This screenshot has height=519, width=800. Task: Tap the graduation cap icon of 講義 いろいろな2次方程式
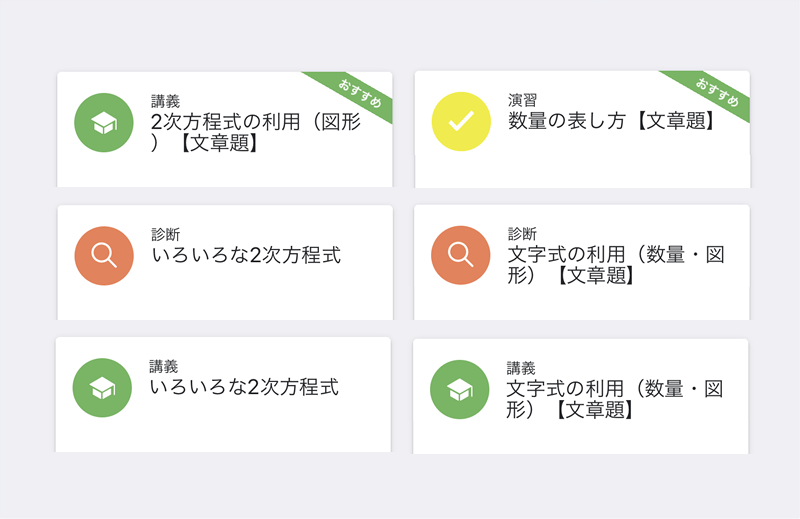pos(103,388)
